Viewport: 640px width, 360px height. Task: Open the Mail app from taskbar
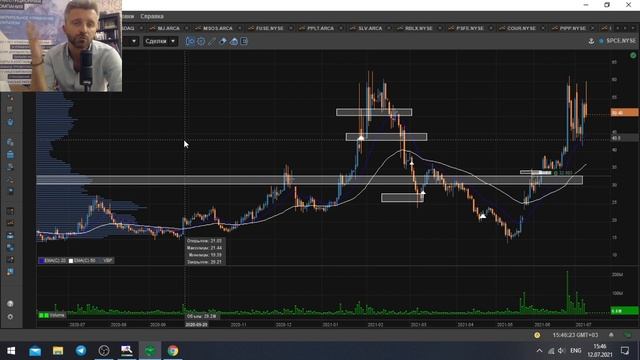tap(35, 351)
